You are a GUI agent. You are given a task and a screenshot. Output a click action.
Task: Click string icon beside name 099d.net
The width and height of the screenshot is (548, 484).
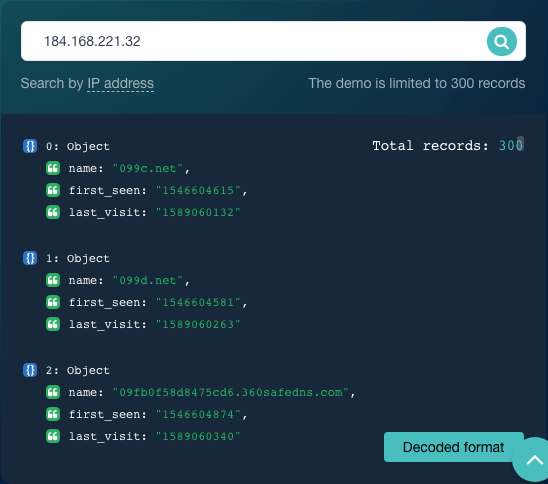(53, 280)
